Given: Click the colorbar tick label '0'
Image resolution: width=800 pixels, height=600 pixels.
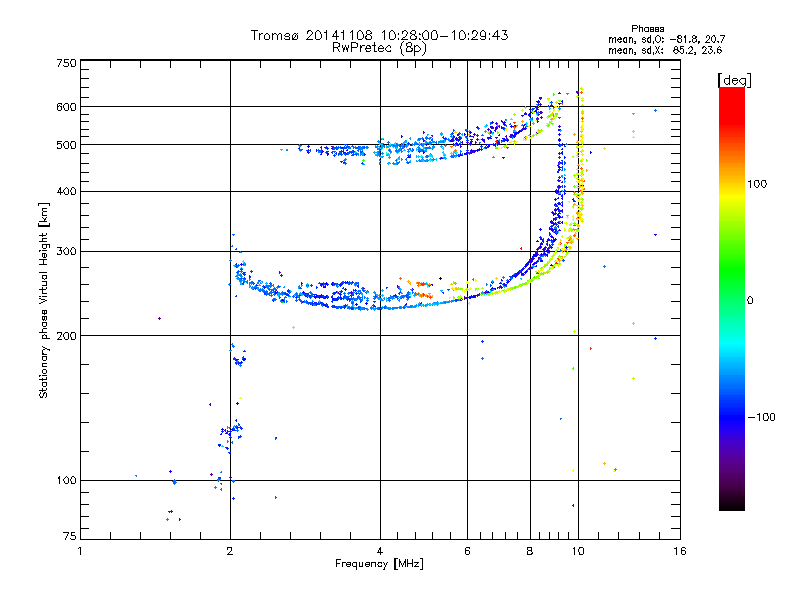Looking at the screenshot, I should point(750,301).
